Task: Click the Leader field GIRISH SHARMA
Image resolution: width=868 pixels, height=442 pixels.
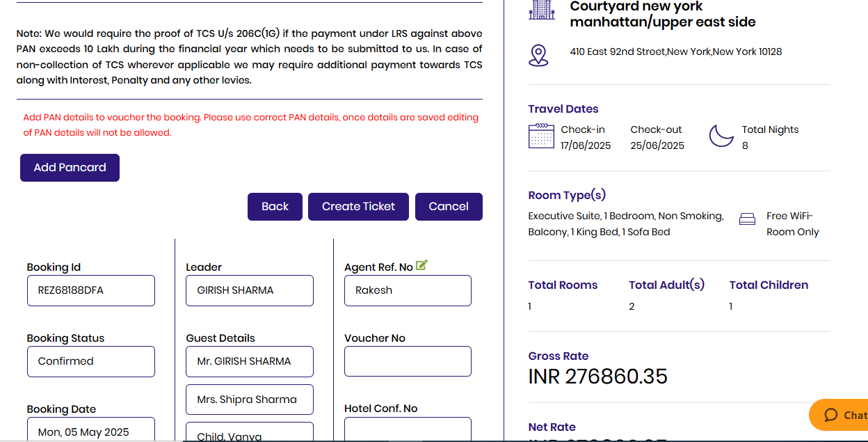Action: [x=250, y=290]
